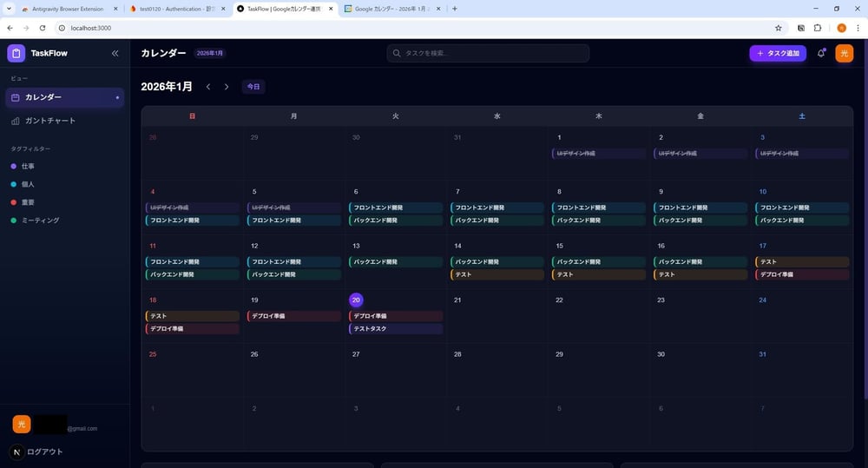This screenshot has height=468, width=868.
Task: Collapse the sidebar with the double-chevron icon
Action: pos(115,53)
